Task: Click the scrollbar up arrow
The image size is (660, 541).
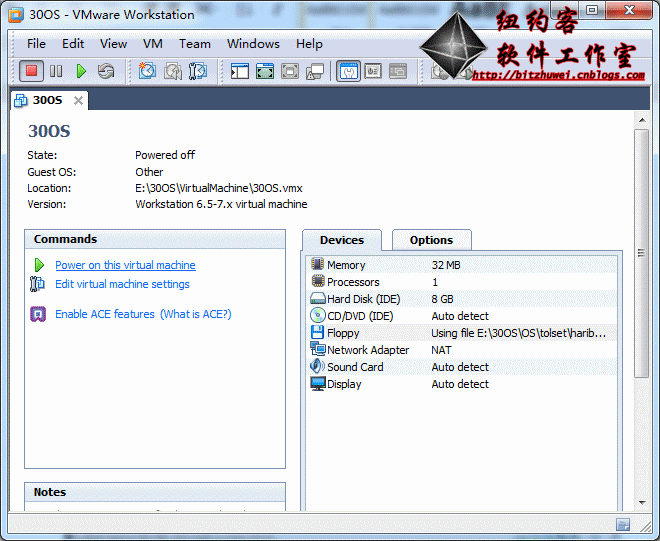Action: [x=642, y=120]
